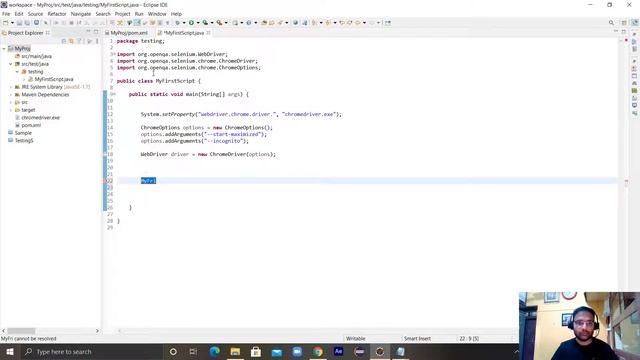Open the Window menu
640x360 pixels.
coord(157,14)
